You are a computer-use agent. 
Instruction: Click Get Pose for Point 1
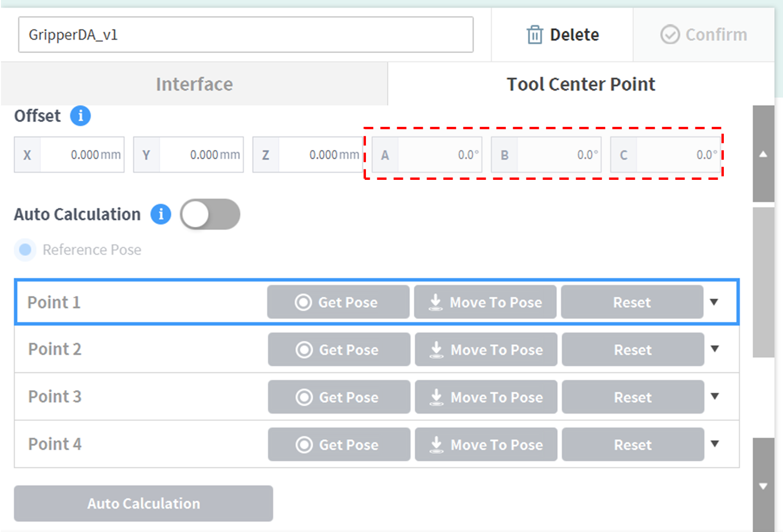pyautogui.click(x=338, y=302)
